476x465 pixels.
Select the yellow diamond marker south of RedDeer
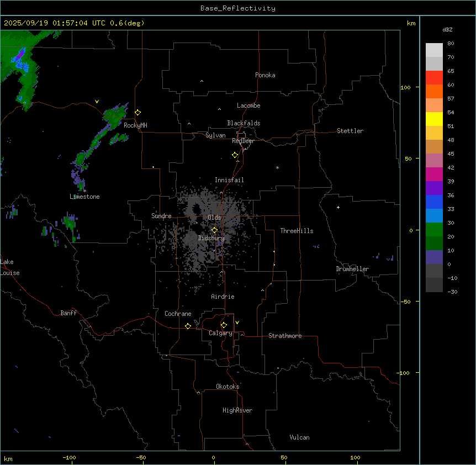pyautogui.click(x=235, y=155)
